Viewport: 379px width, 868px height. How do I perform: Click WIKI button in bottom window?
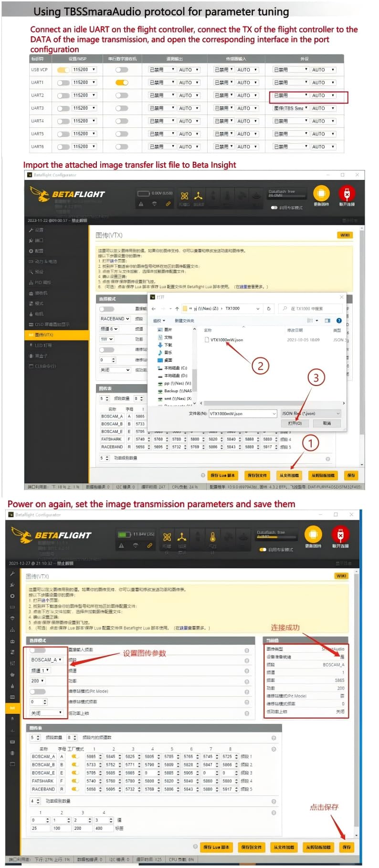coord(341,576)
